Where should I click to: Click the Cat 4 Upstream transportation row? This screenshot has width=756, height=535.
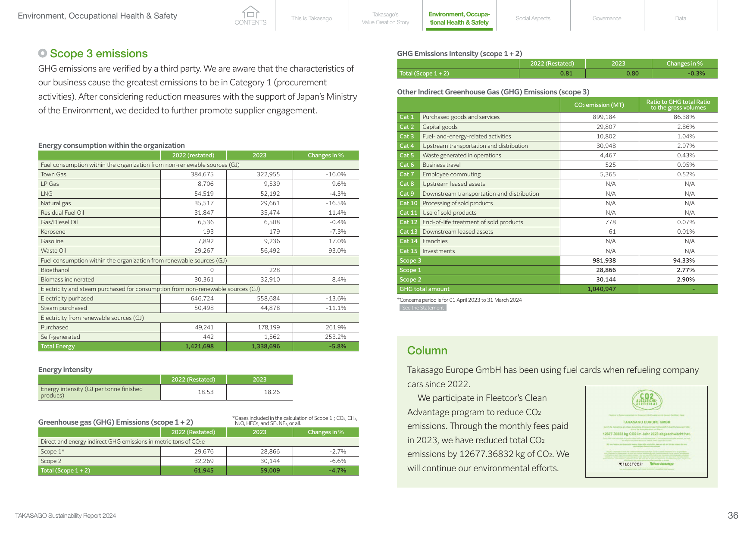(557, 146)
